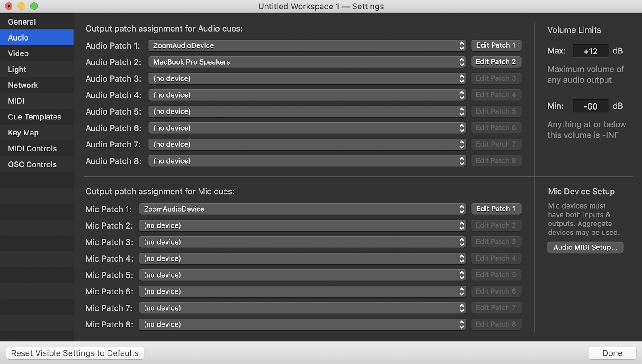This screenshot has height=364, width=642.
Task: Select the General settings tab
Action: [x=22, y=22]
